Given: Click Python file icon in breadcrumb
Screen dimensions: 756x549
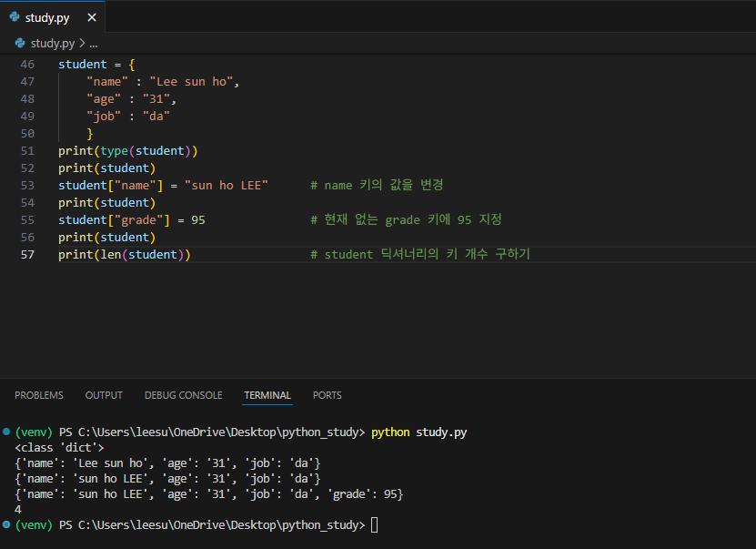Looking at the screenshot, I should click(x=20, y=43).
